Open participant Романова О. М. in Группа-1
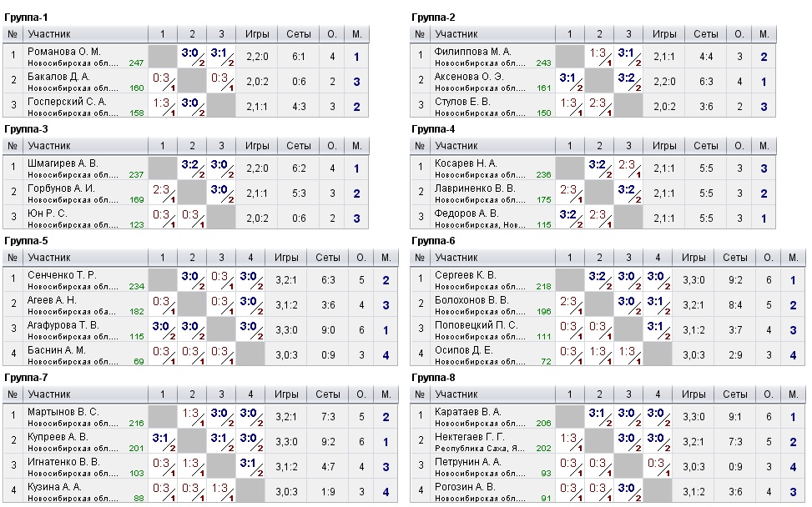This screenshot has width=812, height=507. pos(64,52)
